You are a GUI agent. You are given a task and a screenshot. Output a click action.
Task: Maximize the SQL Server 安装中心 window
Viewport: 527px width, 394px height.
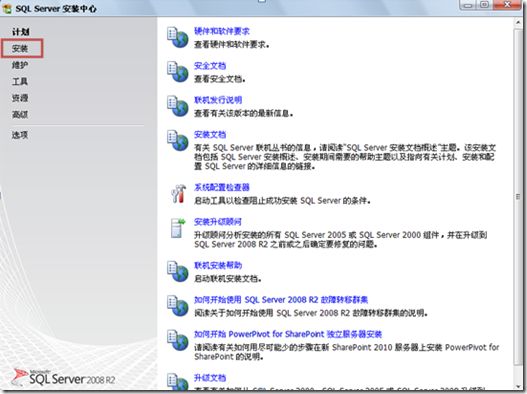pos(484,4)
